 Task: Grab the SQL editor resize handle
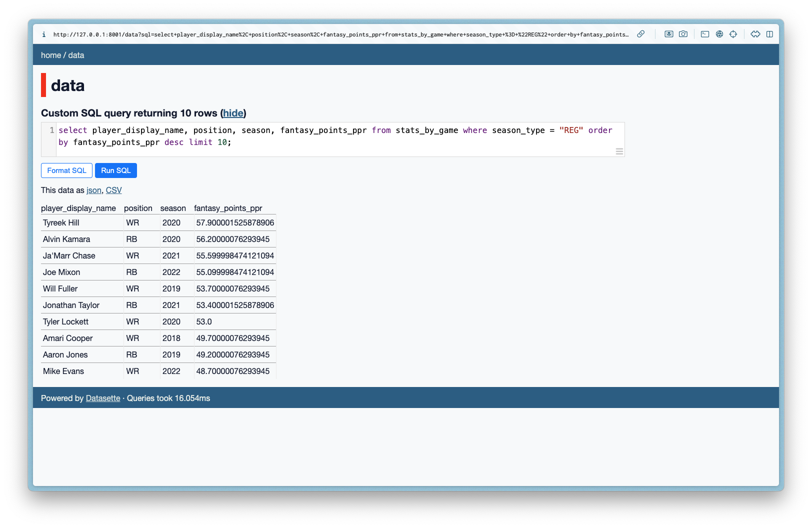click(619, 151)
